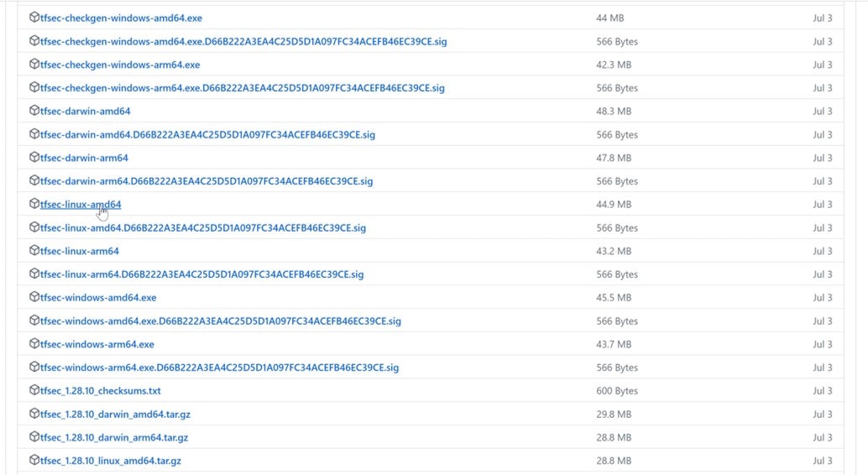
Task: Open tfsec-darwin-amd64 .sig signature link
Action: 207,134
